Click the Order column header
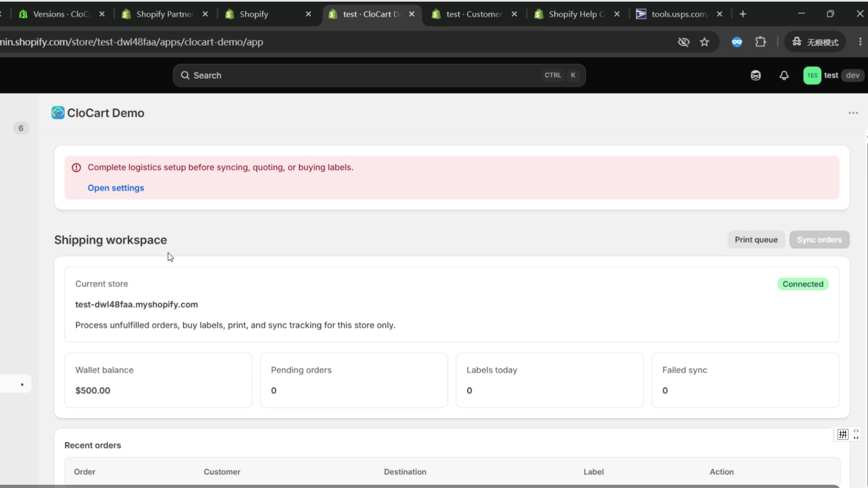The image size is (868, 488). (x=85, y=472)
